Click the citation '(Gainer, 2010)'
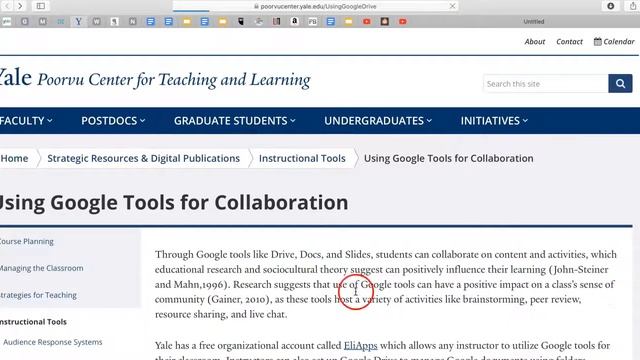640x360 pixels. click(x=239, y=300)
